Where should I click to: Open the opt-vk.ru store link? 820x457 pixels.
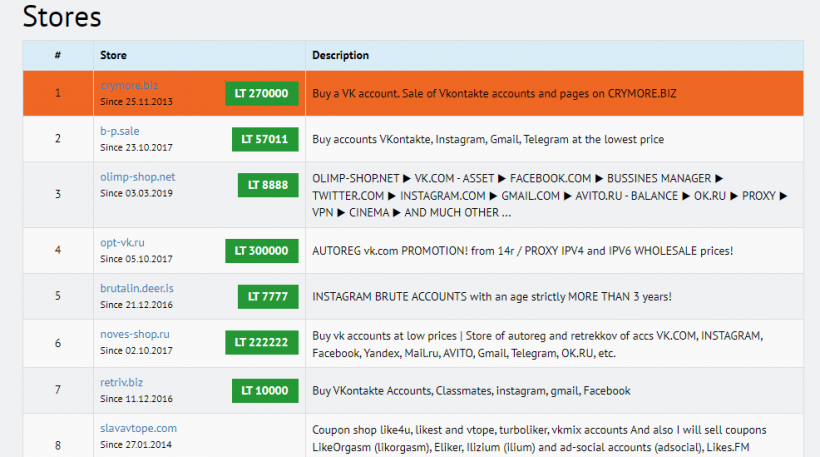click(122, 243)
